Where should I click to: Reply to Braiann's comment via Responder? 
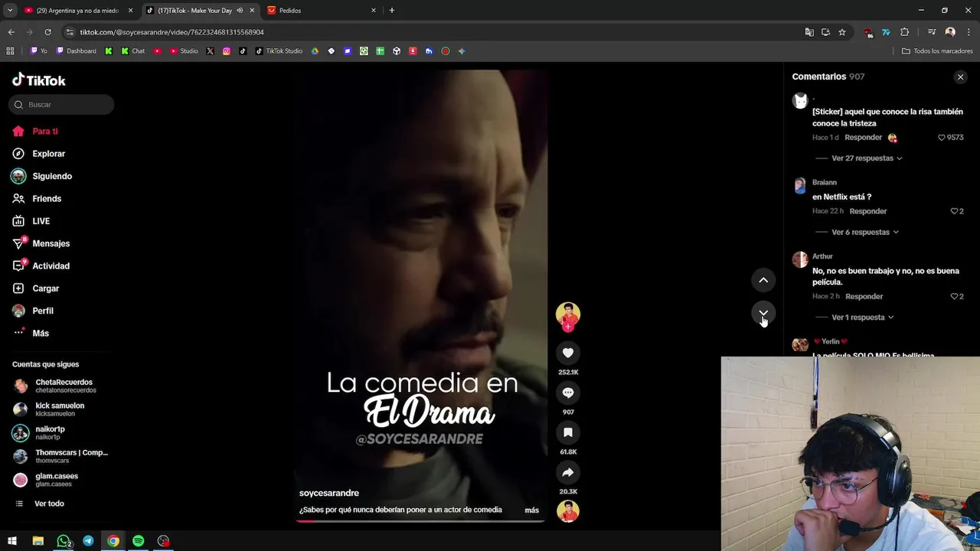868,211
